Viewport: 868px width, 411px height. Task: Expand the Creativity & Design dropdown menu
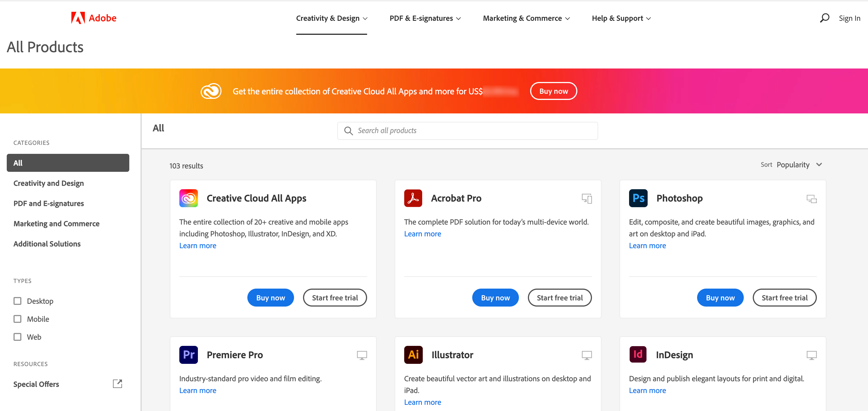331,18
